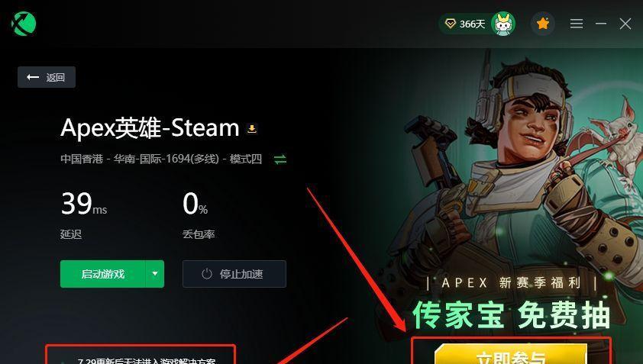Image resolution: width=643 pixels, height=364 pixels.
Task: Click the 启动游戏 green button
Action: (102, 274)
